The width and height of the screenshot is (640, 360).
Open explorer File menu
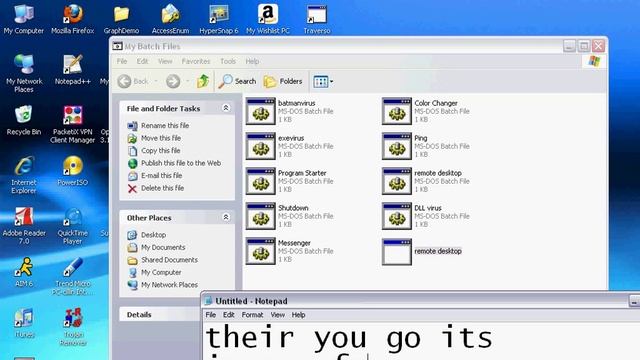(x=122, y=61)
